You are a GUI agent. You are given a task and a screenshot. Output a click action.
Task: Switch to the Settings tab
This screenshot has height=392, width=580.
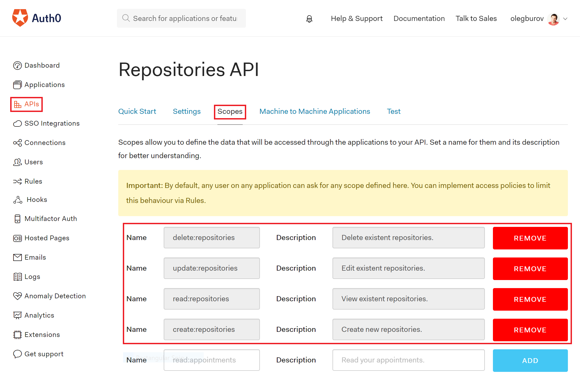point(187,111)
